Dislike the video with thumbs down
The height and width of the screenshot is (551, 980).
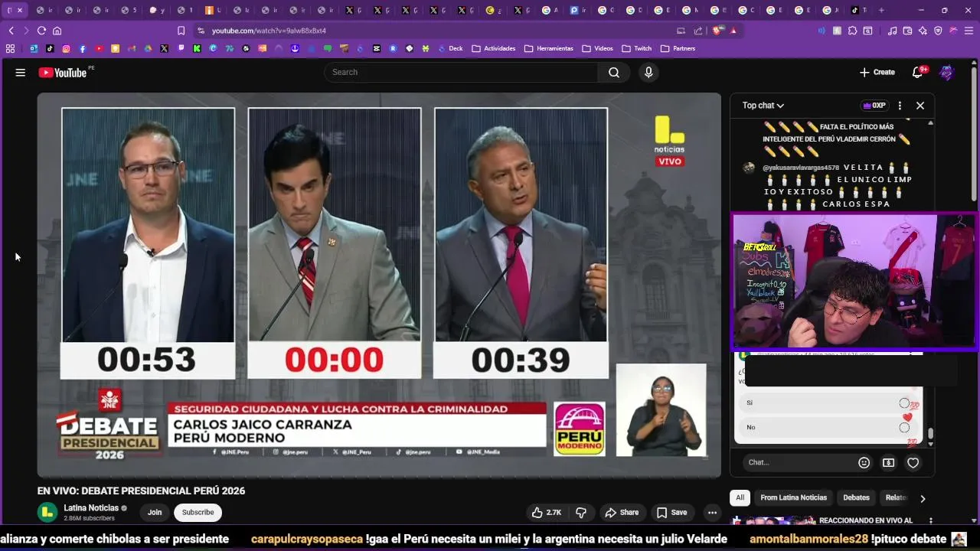coord(581,513)
